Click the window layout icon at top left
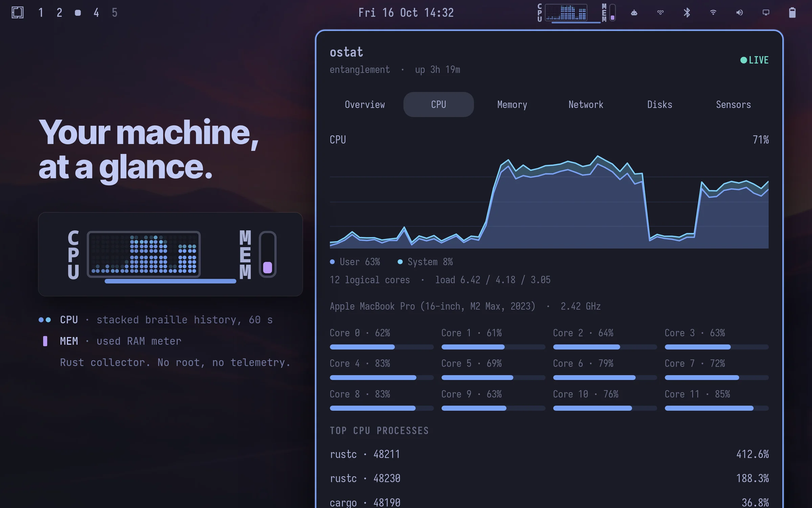812x508 pixels. click(18, 13)
